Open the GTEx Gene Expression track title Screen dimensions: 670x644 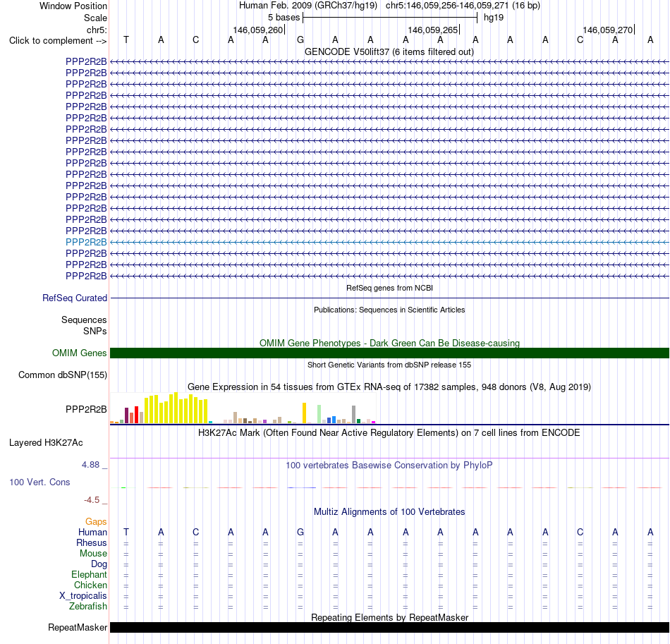click(389, 387)
